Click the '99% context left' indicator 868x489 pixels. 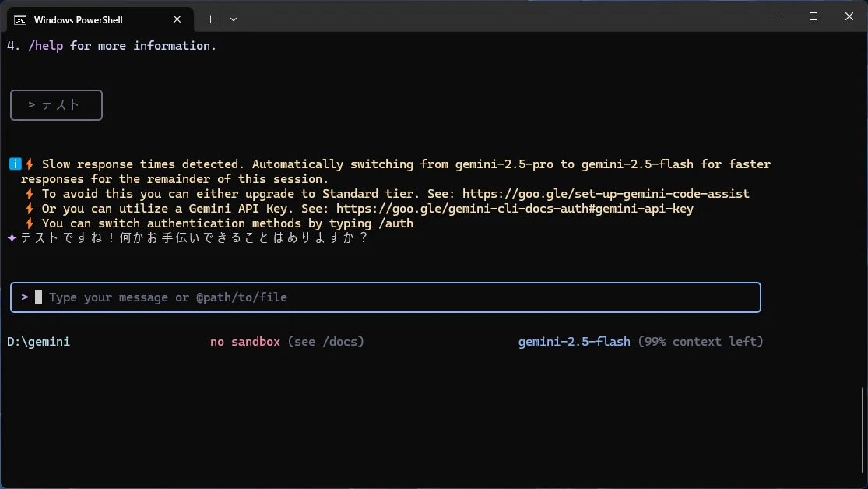[x=701, y=342]
